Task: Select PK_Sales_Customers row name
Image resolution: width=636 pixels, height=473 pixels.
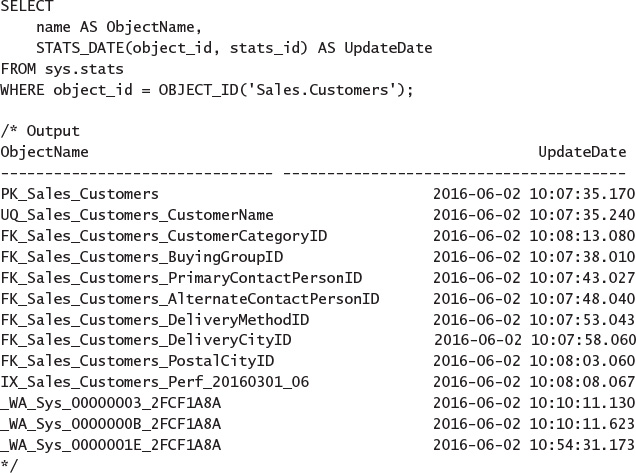Action: point(80,194)
